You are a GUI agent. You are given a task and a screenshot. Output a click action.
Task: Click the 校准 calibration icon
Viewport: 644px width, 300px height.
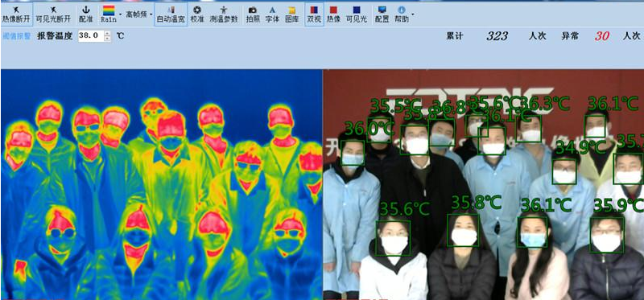[x=197, y=14]
